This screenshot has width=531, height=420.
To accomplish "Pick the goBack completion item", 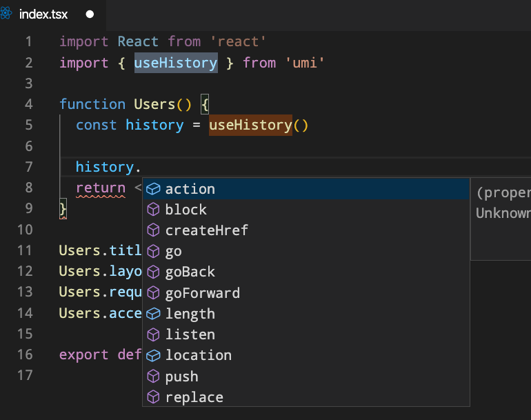I will tap(306, 272).
